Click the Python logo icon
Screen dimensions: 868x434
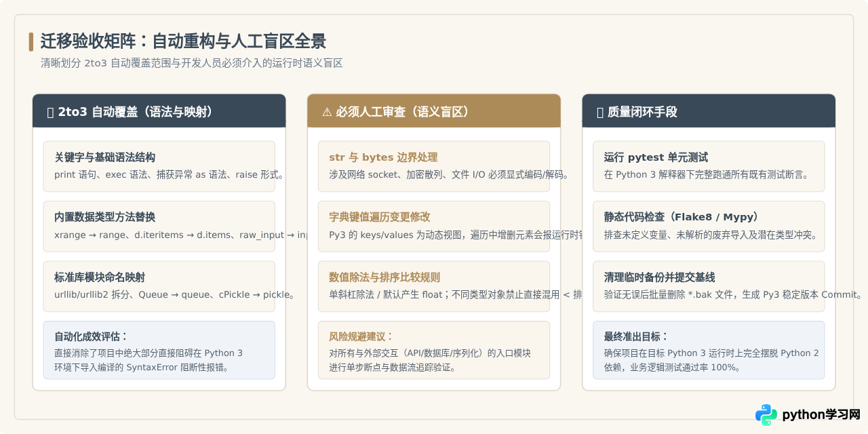click(766, 414)
